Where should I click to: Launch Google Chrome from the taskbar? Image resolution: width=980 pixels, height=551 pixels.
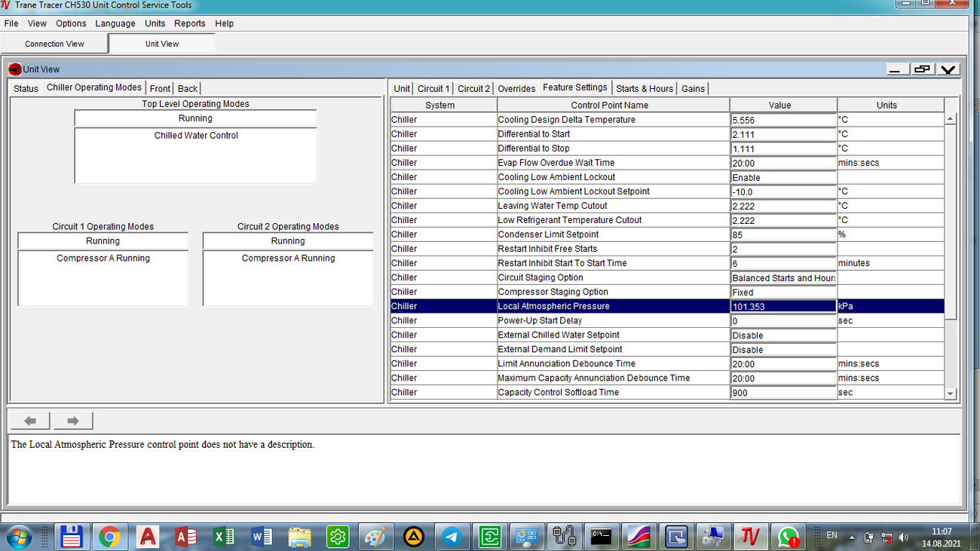click(x=109, y=537)
